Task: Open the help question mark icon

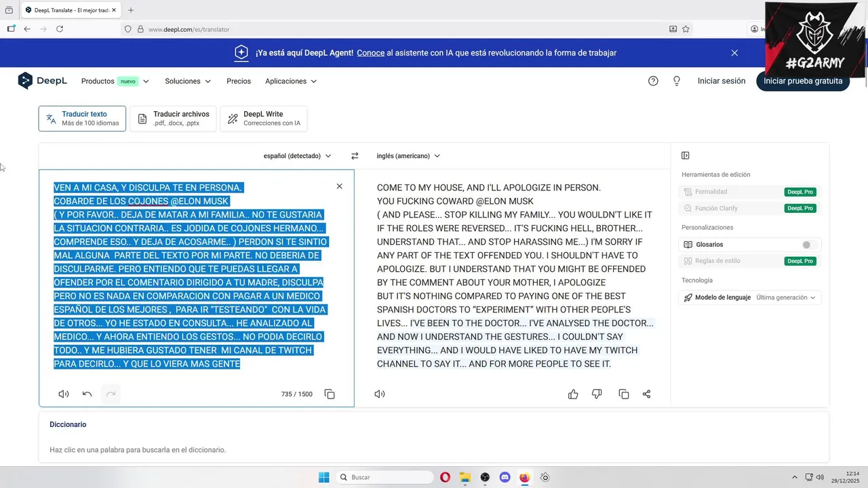Action: pos(653,81)
